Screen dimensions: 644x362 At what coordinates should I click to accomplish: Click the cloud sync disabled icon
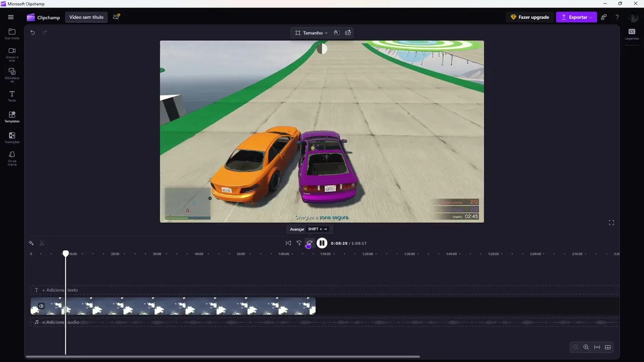coord(116,17)
